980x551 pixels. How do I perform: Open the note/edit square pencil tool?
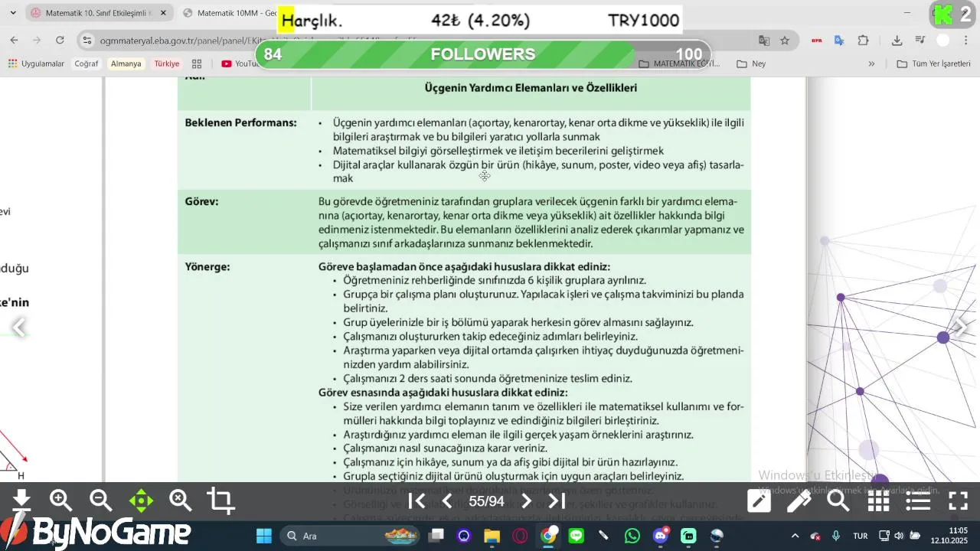(759, 501)
